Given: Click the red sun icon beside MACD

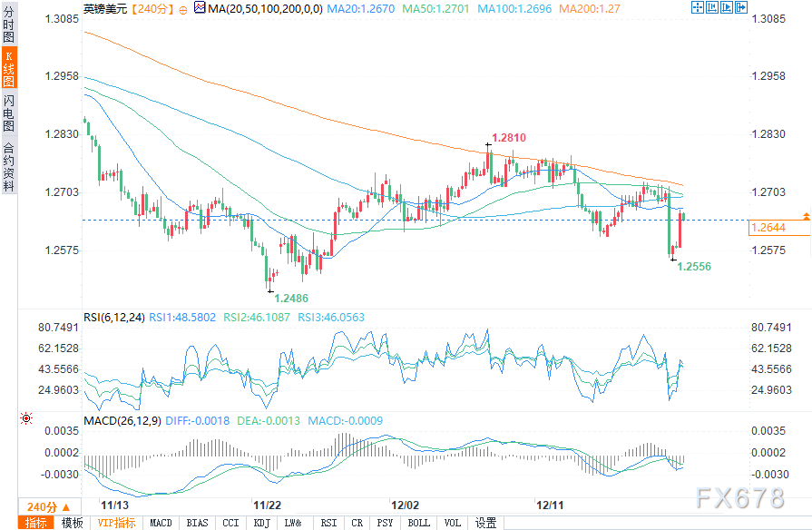Looking at the screenshot, I should (x=26, y=418).
